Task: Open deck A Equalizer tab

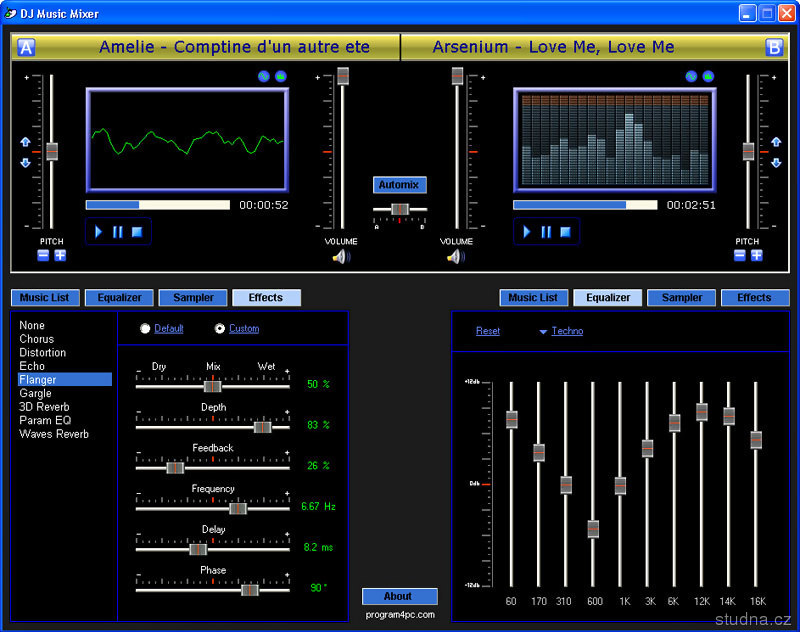Action: [x=119, y=297]
